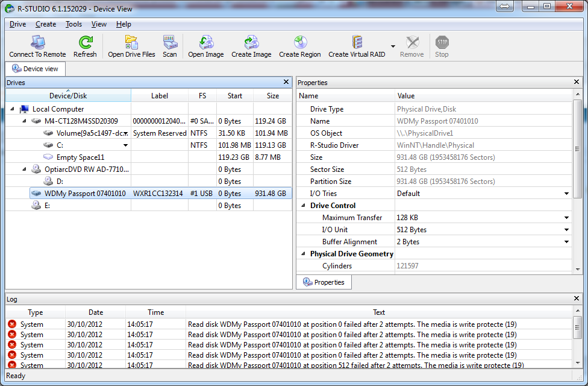Select the E: drive icon

(36, 206)
